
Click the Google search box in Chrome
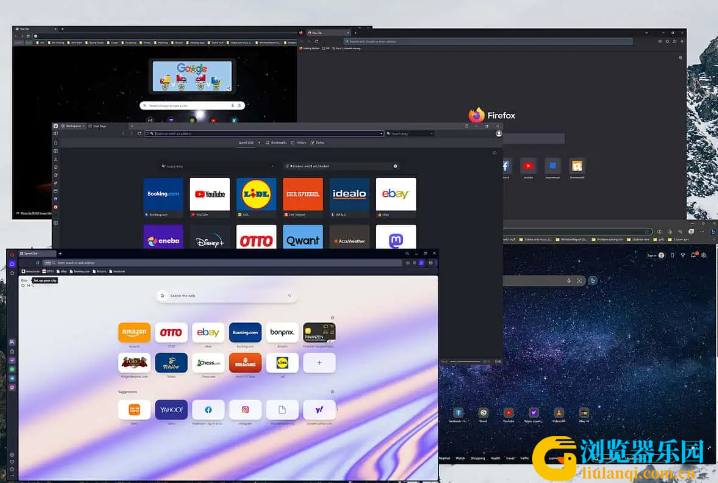click(x=192, y=106)
